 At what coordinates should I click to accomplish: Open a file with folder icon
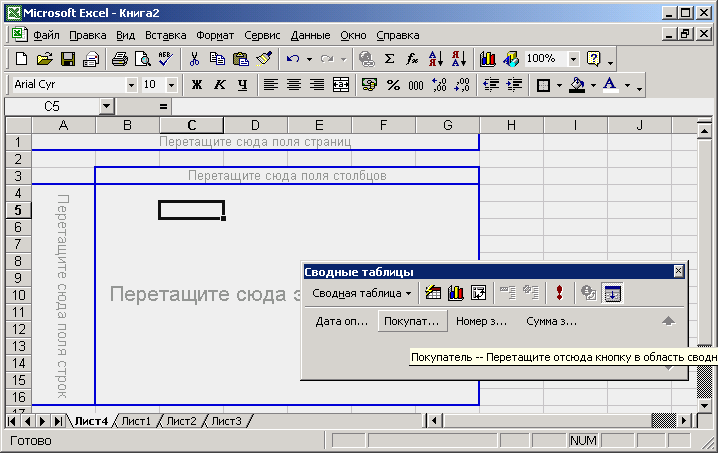tap(44, 59)
